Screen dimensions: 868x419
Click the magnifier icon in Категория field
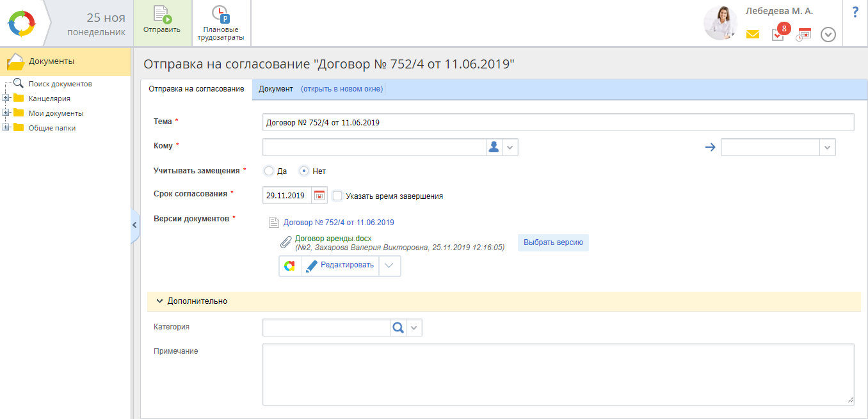pyautogui.click(x=398, y=328)
